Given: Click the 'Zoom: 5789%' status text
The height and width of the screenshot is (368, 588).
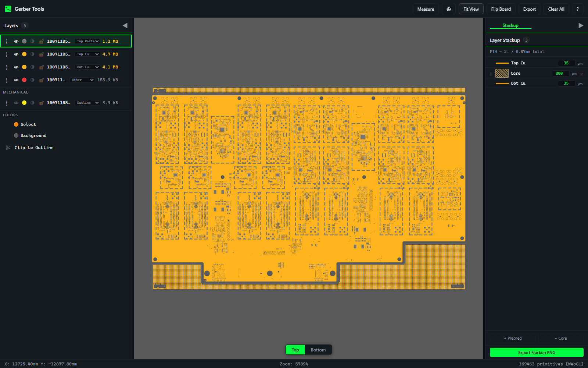Looking at the screenshot, I should click(x=294, y=364).
